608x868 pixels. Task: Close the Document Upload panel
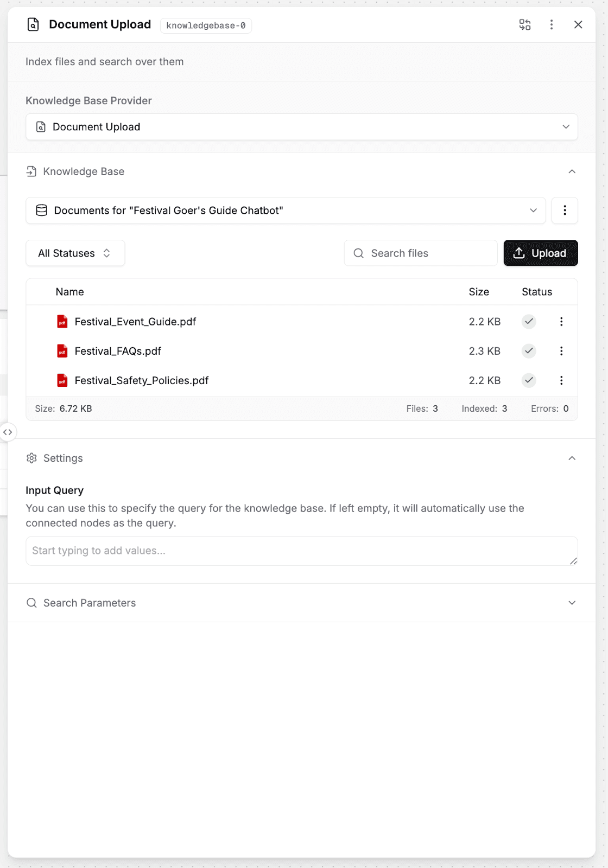tap(578, 24)
